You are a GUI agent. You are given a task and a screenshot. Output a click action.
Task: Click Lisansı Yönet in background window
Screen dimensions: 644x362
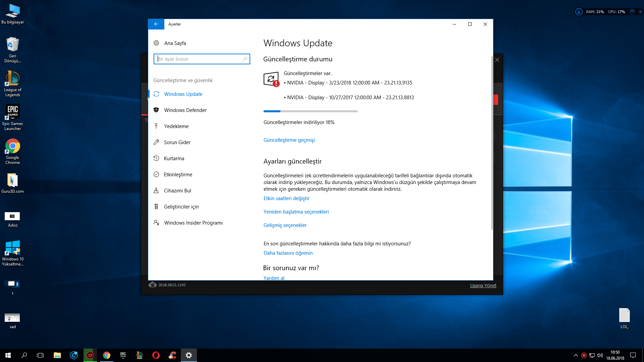483,286
